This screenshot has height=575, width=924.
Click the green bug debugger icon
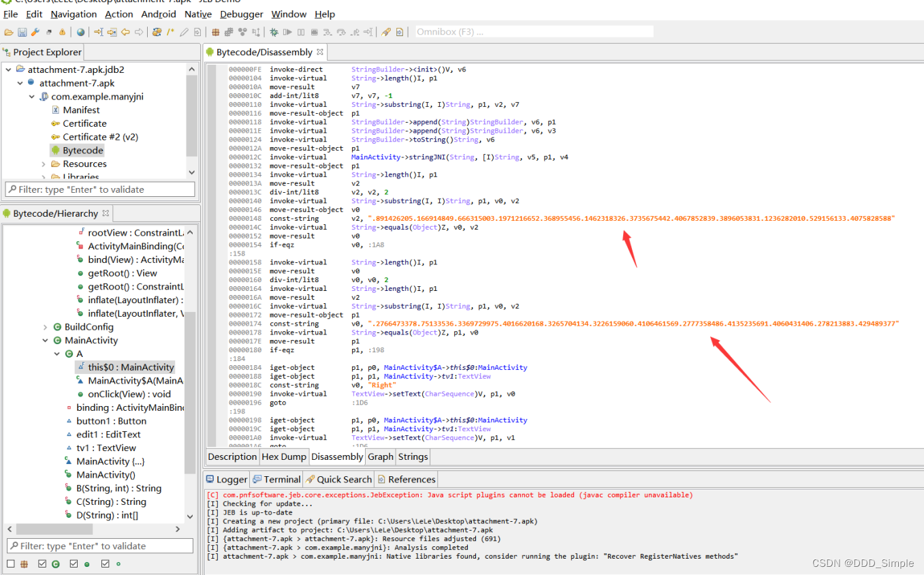(273, 32)
